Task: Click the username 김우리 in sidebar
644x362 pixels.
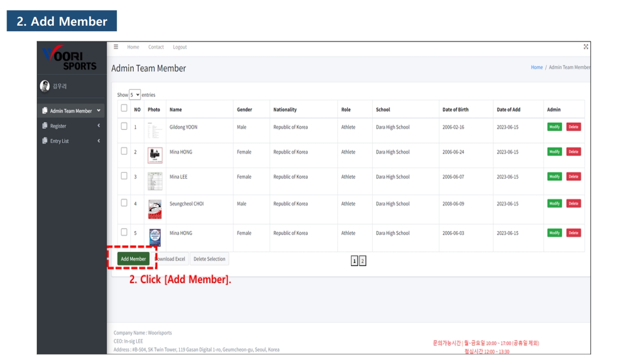Action: tap(60, 86)
